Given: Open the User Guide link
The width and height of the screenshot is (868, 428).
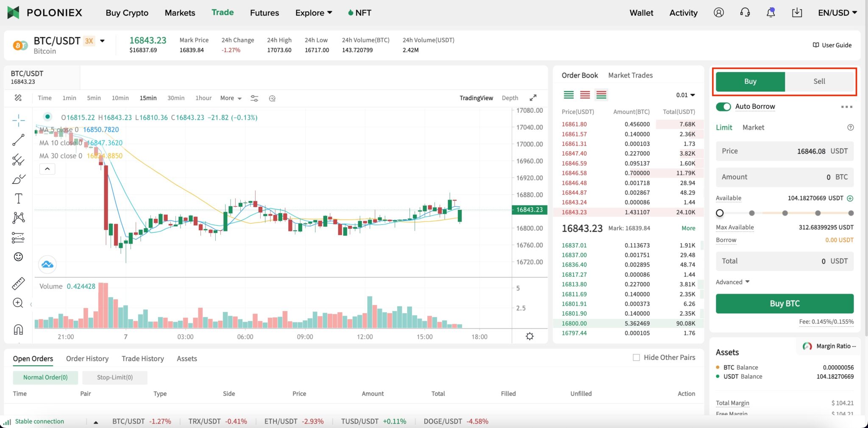Looking at the screenshot, I should point(832,45).
